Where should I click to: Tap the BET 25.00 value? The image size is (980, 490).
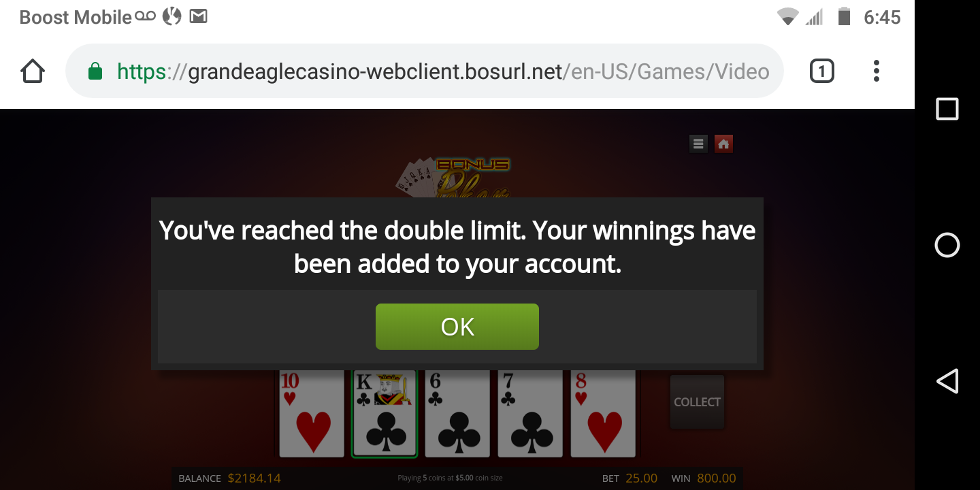pyautogui.click(x=641, y=478)
